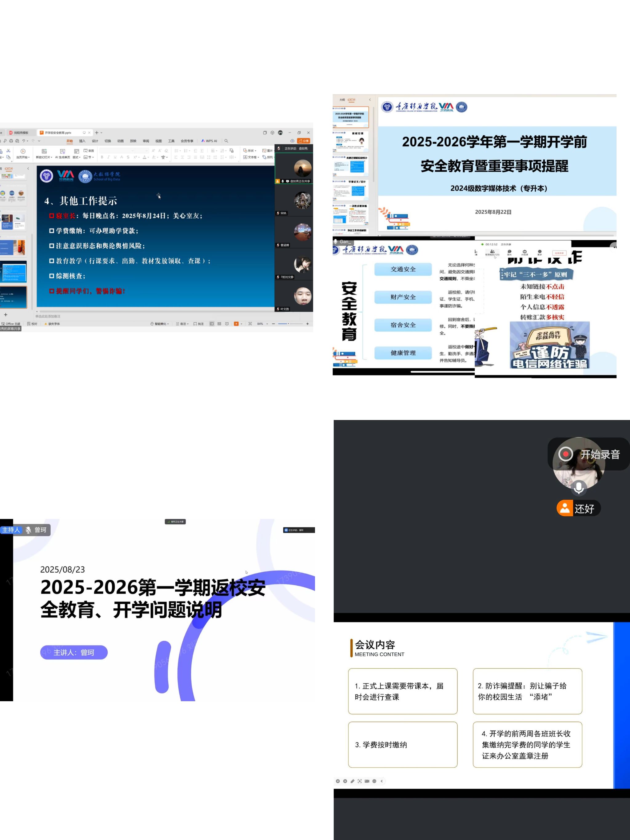
Task: Click the 新建幻灯片 new slide icon
Action: point(44,151)
